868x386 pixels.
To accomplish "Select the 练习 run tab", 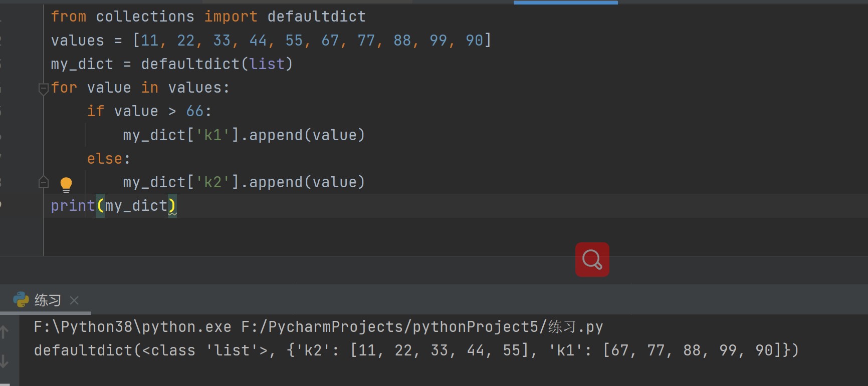I will click(x=48, y=300).
